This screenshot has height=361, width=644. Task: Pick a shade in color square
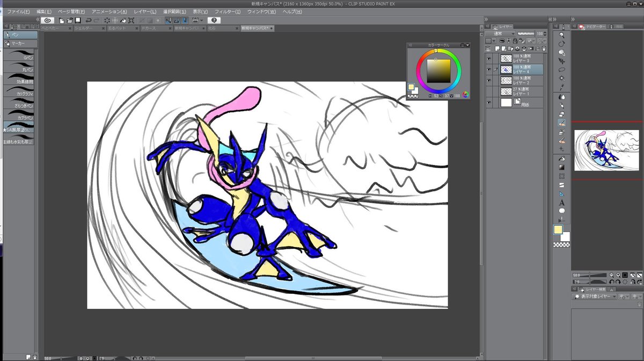438,70
